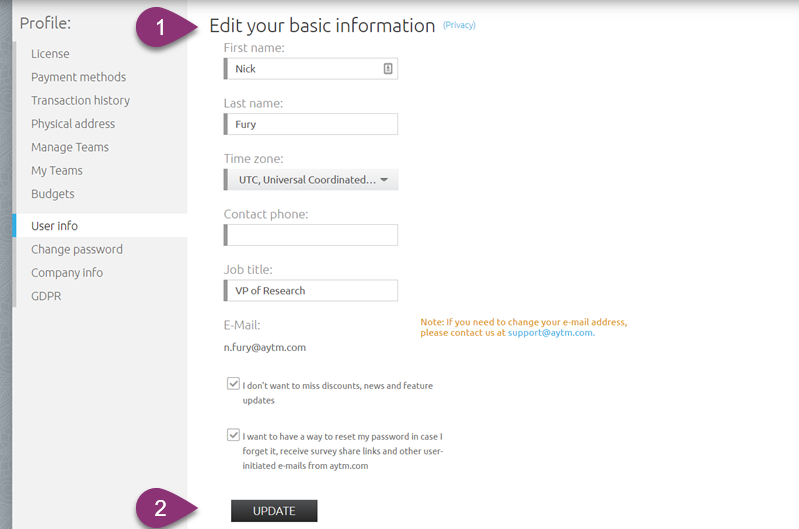Open Company info section
Image resolution: width=799 pixels, height=529 pixels.
(67, 273)
